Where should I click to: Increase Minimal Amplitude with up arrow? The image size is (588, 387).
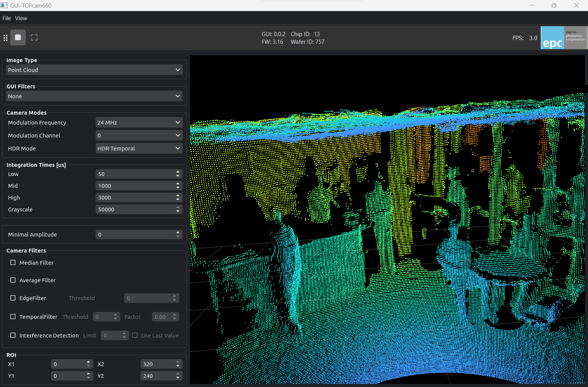(x=178, y=233)
